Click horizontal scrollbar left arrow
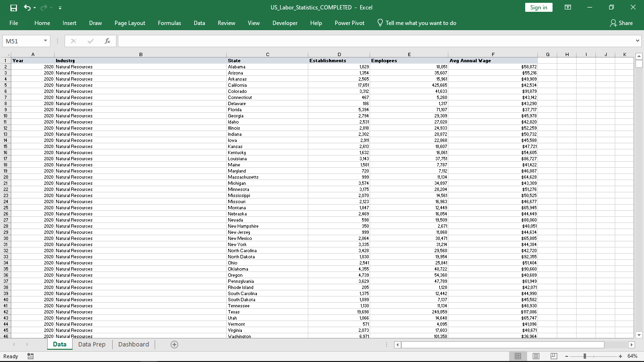Image resolution: width=644 pixels, height=362 pixels. pos(397,345)
